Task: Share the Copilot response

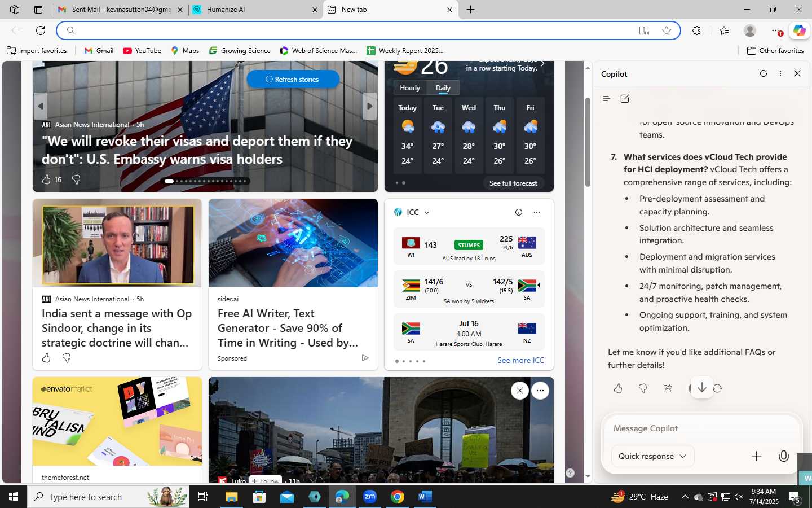Action: 668,388
